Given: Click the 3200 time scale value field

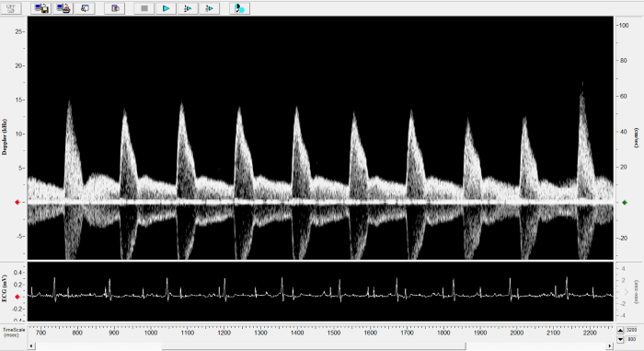Looking at the screenshot, I should 631,330.
